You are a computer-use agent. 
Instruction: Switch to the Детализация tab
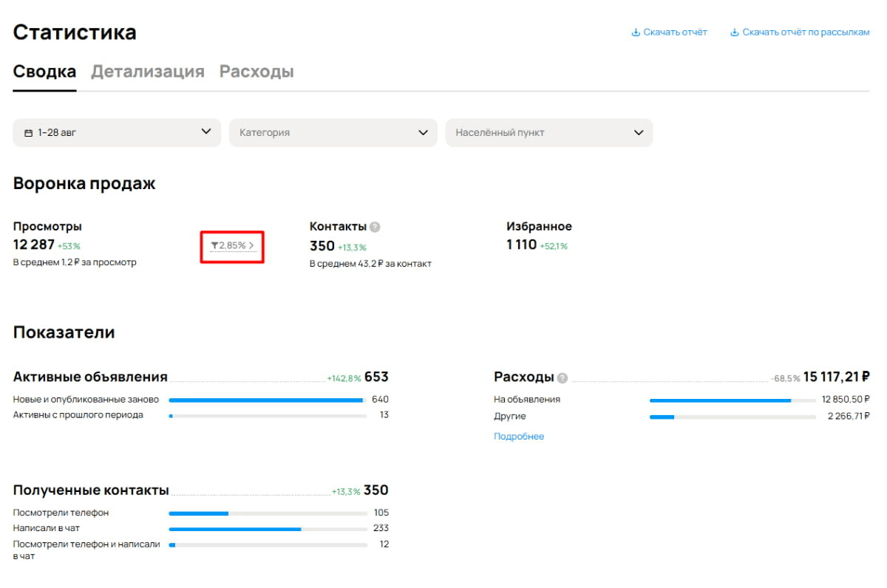click(x=147, y=72)
